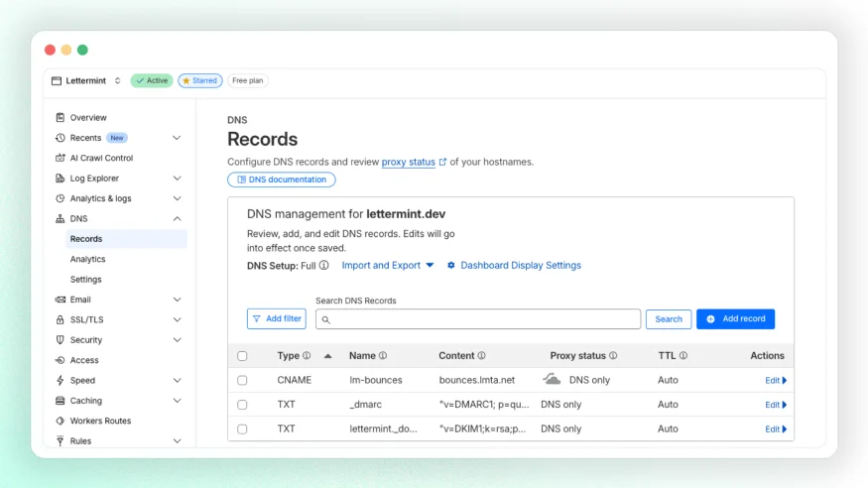Viewport: 868px width, 488px height.
Task: Click the Free plan badge
Action: click(247, 80)
